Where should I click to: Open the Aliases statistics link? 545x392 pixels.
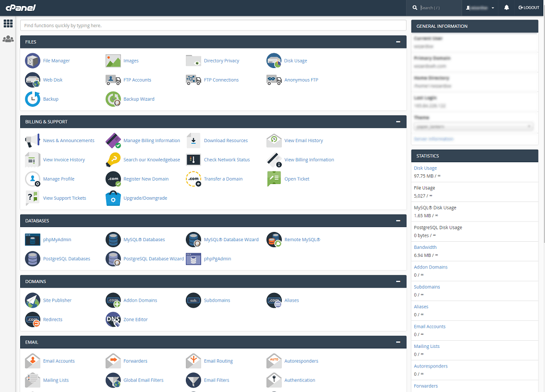pyautogui.click(x=421, y=307)
